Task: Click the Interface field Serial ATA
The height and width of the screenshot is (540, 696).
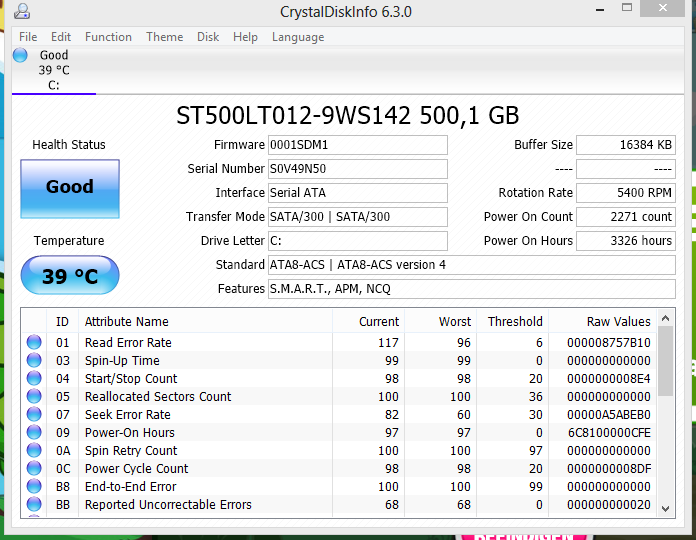Action: click(x=358, y=193)
